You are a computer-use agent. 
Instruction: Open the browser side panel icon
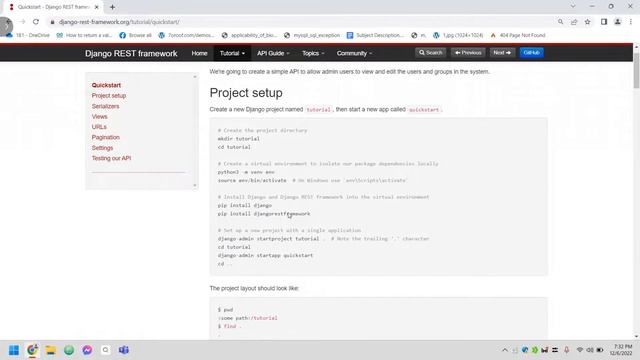point(604,22)
